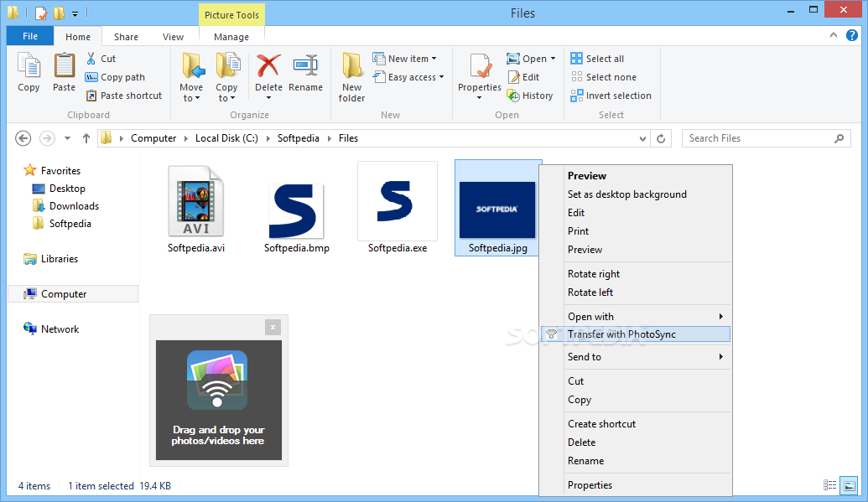Click the red Delete X icon
This screenshot has width=868, height=502.
268,66
